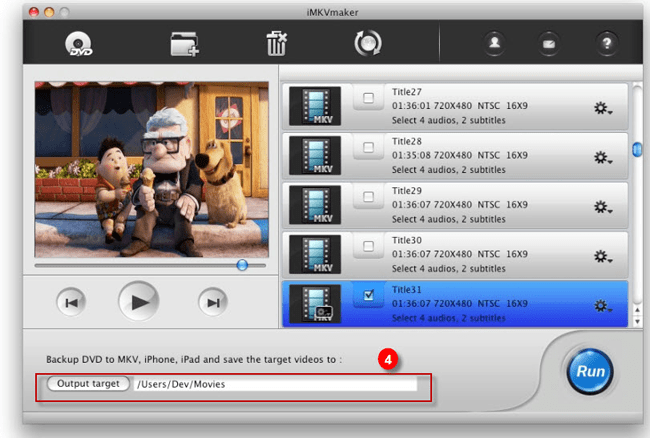Click the refresh/convert circular arrows icon

368,43
